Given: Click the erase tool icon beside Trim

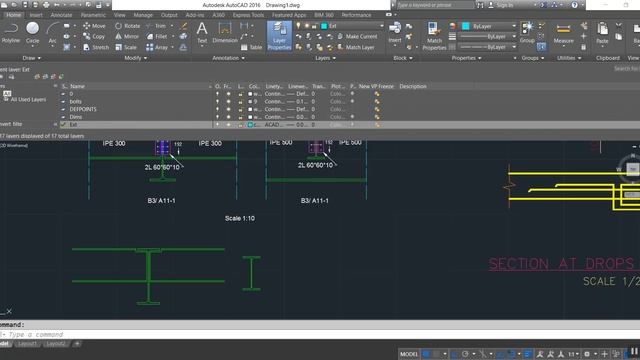Looking at the screenshot, I should coord(184,26).
